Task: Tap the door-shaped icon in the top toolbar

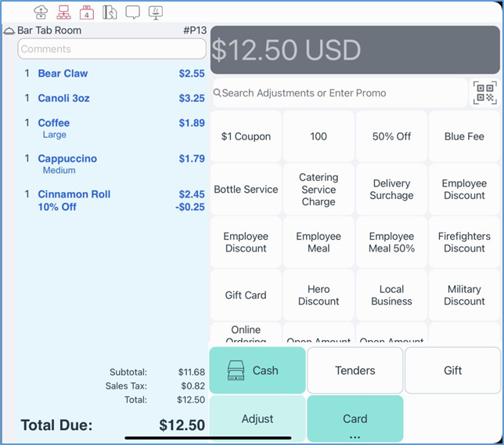Action: [x=110, y=12]
